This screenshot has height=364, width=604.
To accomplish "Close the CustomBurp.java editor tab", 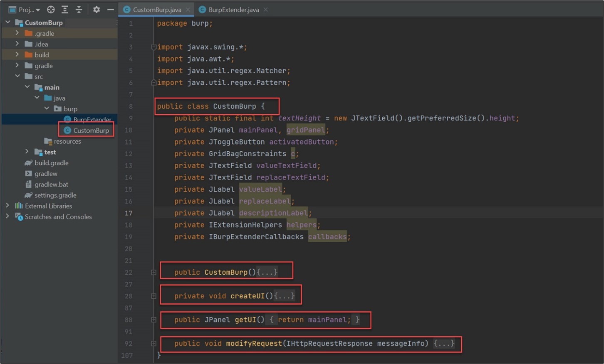I will (188, 10).
